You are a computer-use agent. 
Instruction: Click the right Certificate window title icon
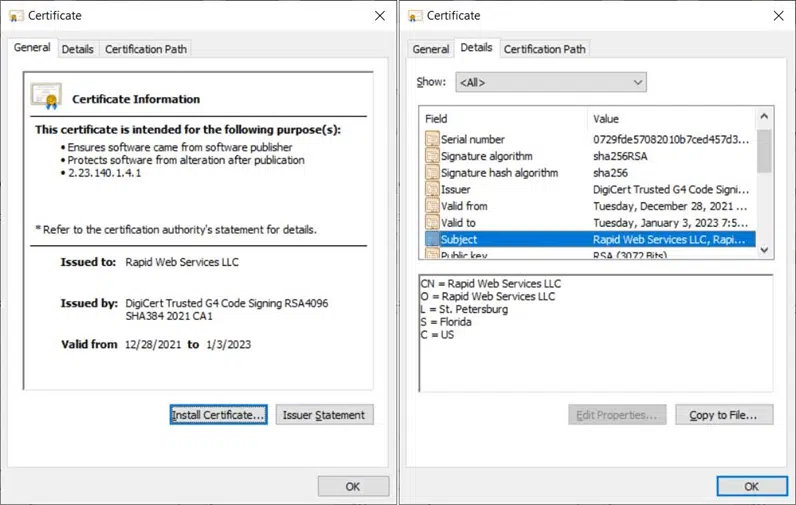(x=415, y=16)
